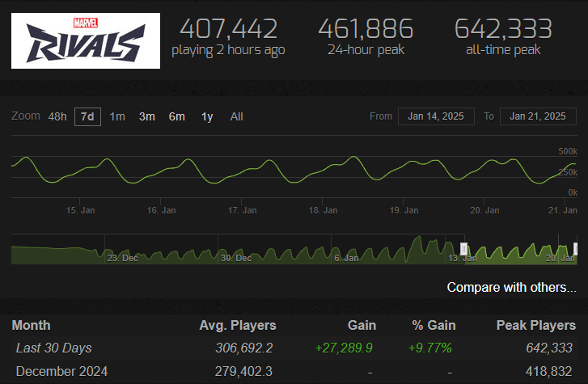The width and height of the screenshot is (588, 384).
Task: Grab the left navigator range handle
Action: 464,249
